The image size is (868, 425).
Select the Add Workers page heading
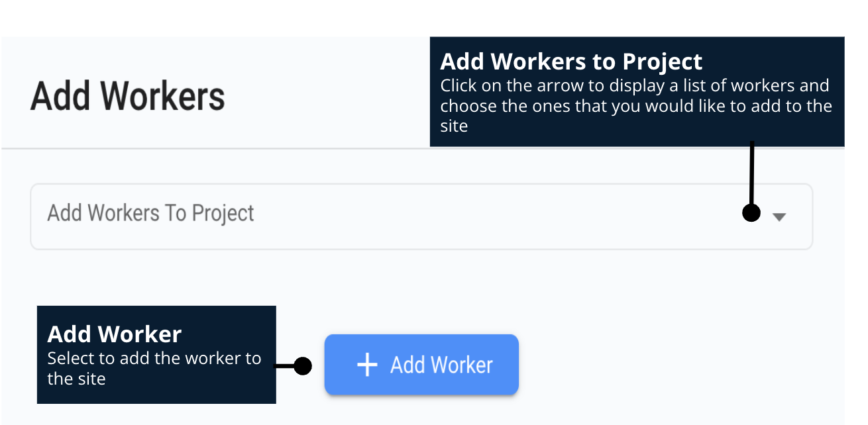[x=127, y=95]
